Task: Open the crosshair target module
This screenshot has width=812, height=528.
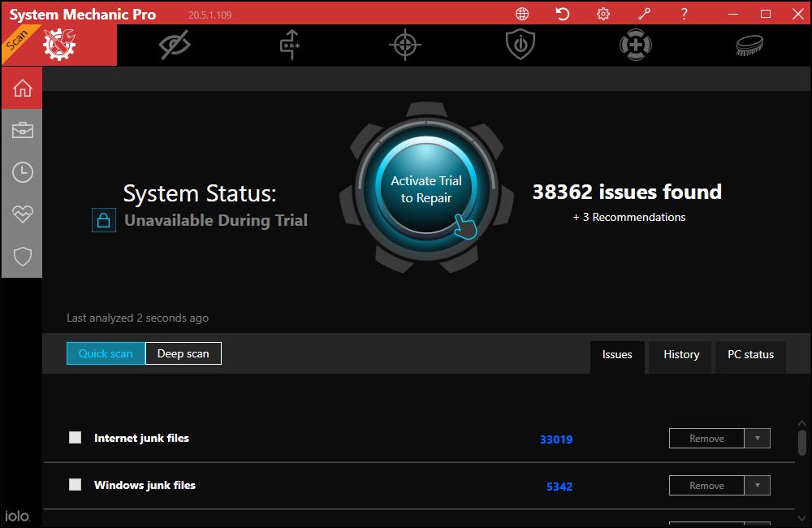Action: (x=405, y=45)
